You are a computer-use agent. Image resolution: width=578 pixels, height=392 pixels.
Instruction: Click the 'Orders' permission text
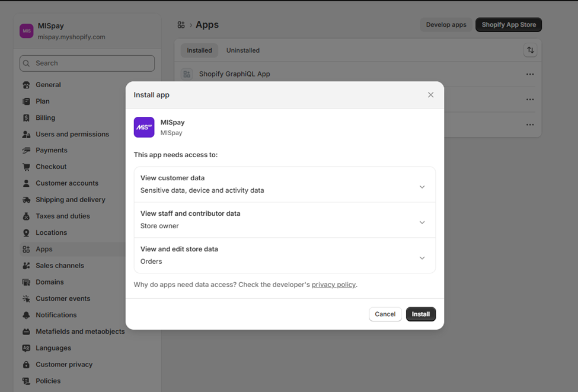pos(151,262)
